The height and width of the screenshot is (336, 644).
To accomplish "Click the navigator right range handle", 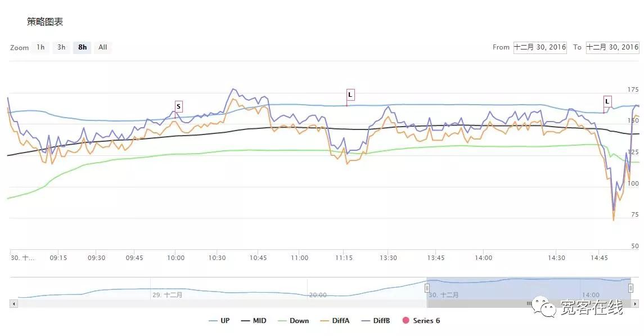I will point(631,288).
